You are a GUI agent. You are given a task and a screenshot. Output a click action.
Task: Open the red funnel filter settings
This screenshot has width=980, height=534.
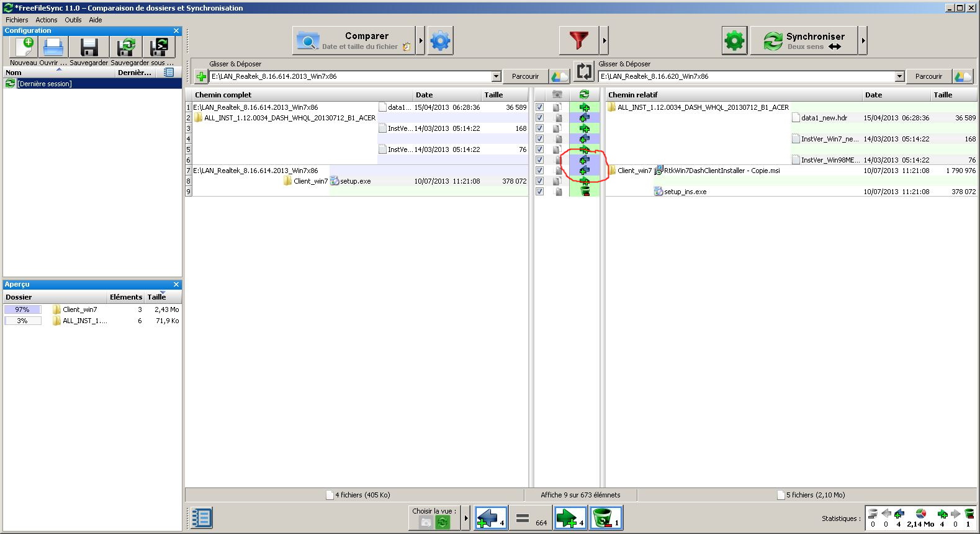click(x=579, y=41)
